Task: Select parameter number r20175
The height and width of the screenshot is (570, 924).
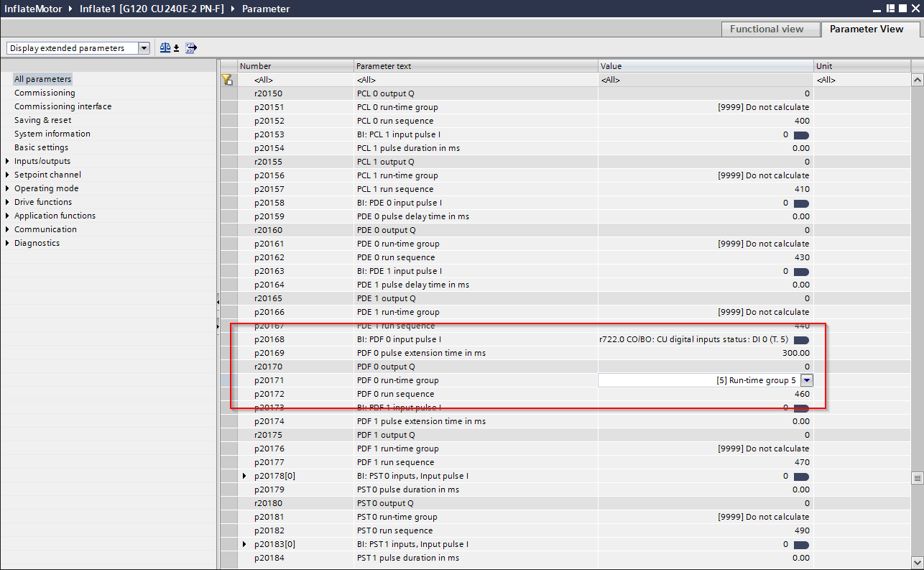Action: (268, 435)
